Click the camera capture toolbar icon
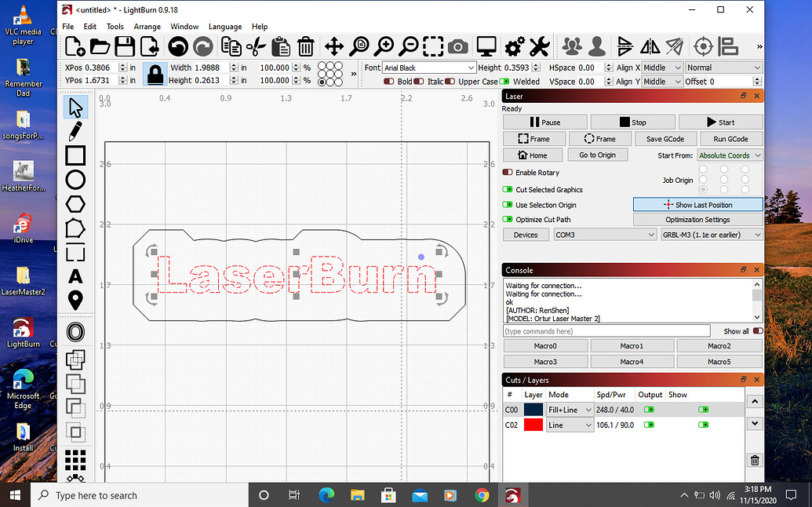Image resolution: width=812 pixels, height=507 pixels. point(458,46)
